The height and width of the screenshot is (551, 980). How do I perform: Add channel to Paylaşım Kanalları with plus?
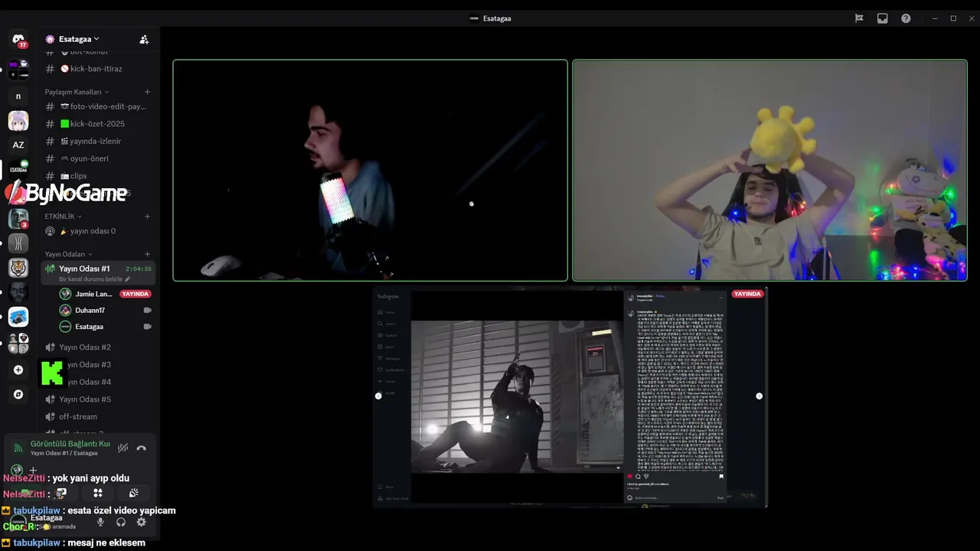tap(148, 92)
